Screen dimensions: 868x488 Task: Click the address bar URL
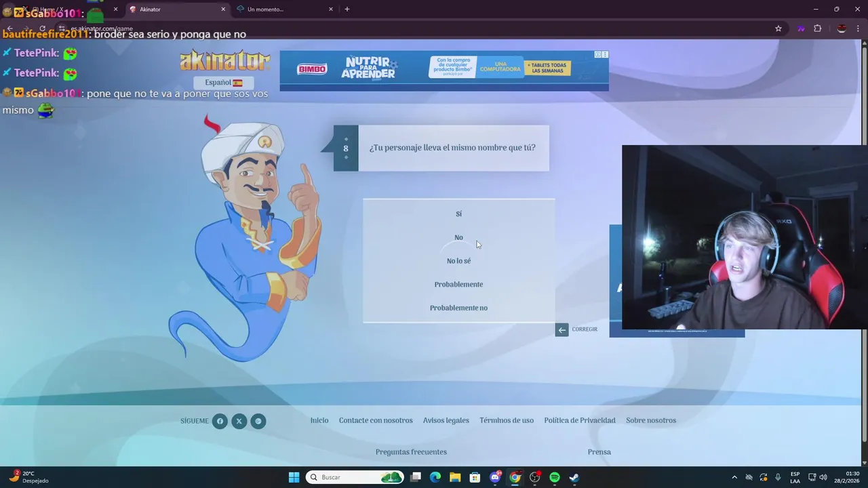(x=102, y=28)
